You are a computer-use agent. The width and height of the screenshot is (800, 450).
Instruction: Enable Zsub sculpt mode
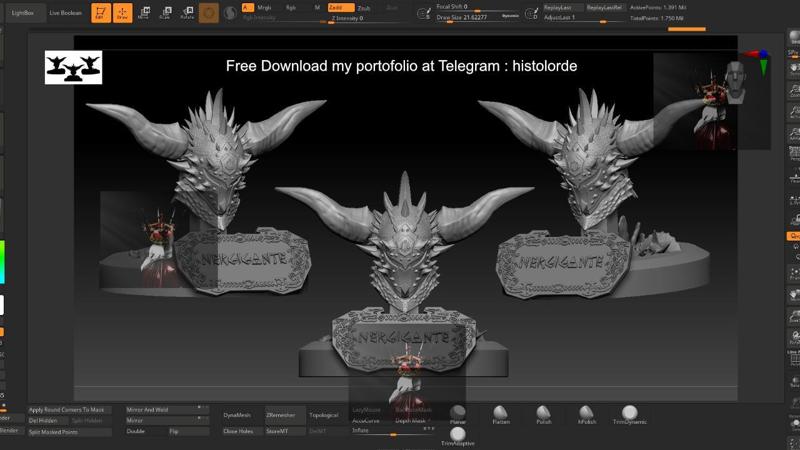pos(364,8)
